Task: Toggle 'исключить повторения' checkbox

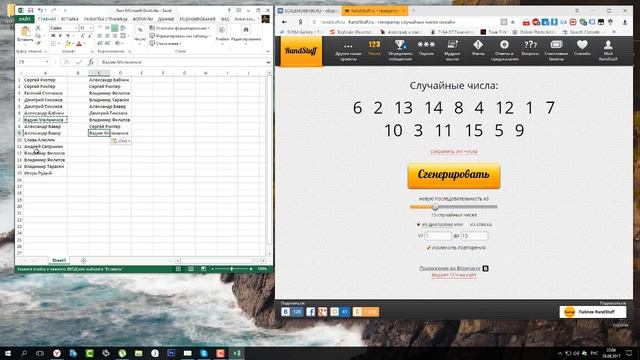Action: tap(429, 248)
